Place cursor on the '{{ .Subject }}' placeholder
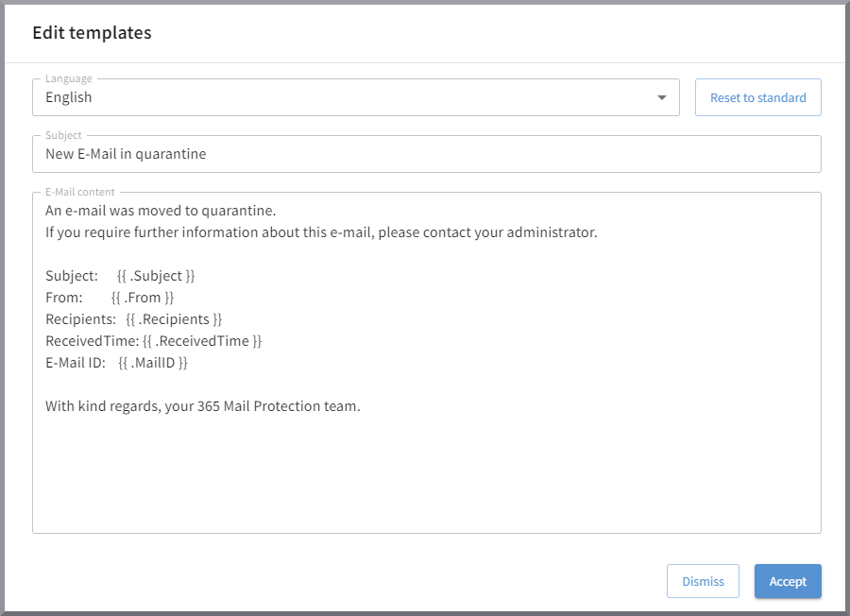 156,276
